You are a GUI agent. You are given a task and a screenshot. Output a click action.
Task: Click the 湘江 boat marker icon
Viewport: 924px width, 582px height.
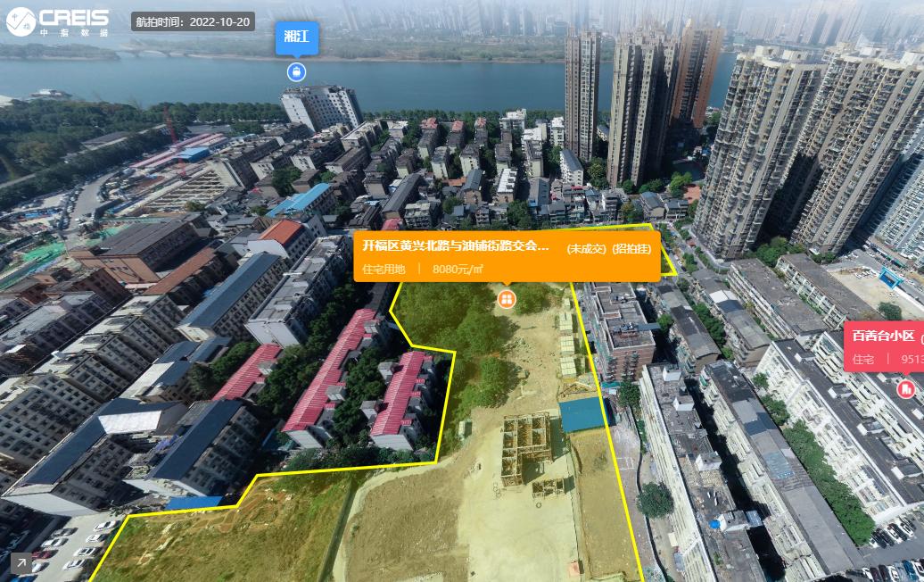[x=296, y=71]
